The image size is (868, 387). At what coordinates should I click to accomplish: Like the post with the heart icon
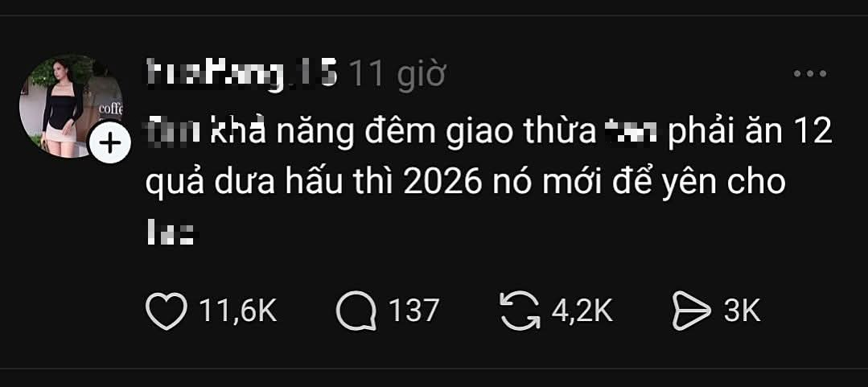click(x=166, y=311)
